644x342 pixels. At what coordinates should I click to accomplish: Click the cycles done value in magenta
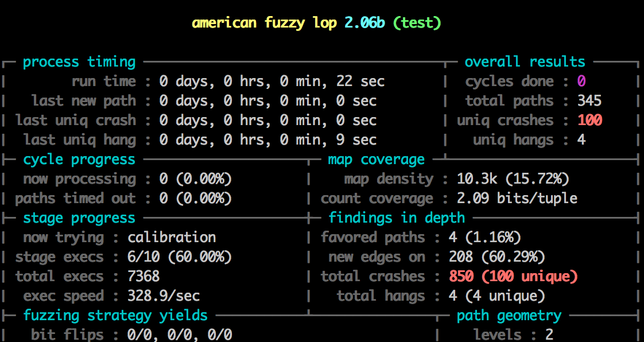pyautogui.click(x=581, y=81)
